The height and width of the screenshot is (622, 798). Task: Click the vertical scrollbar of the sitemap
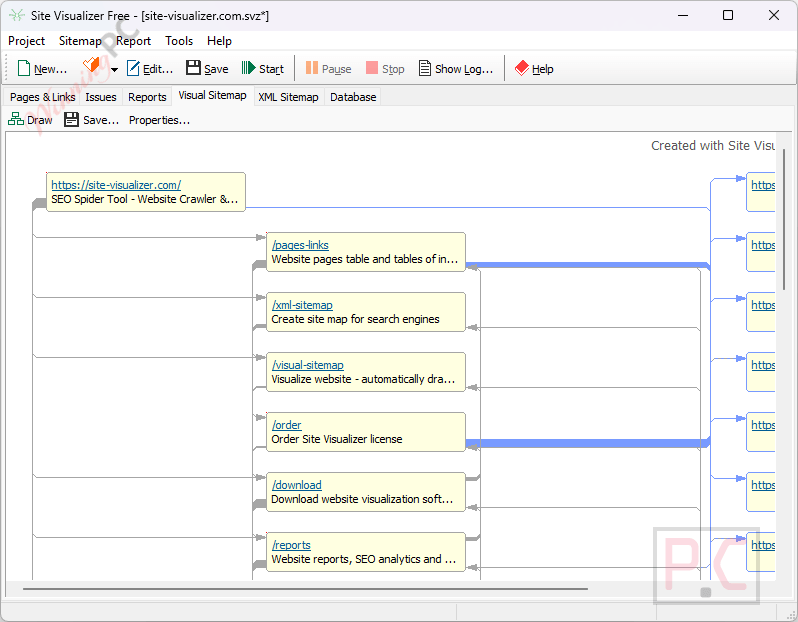784,219
